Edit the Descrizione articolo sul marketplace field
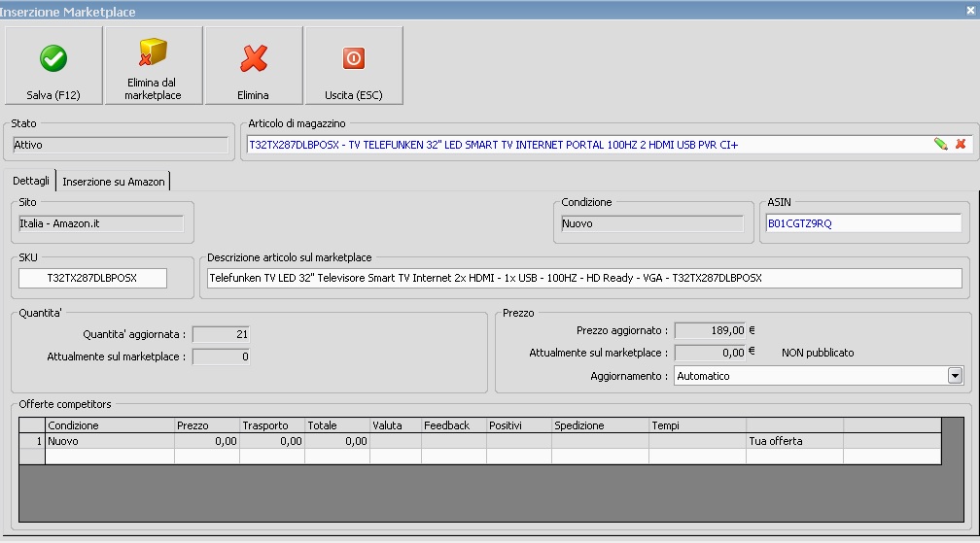This screenshot has height=543, width=980. click(583, 278)
